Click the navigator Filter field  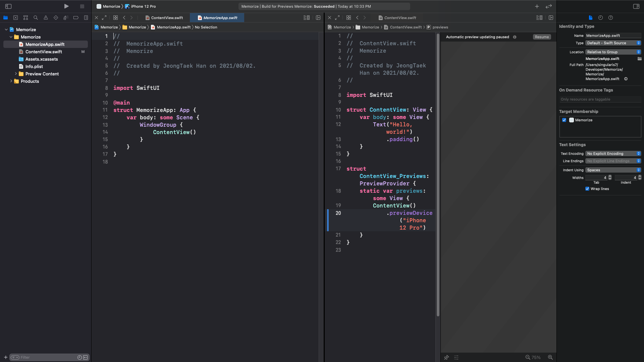point(47,357)
